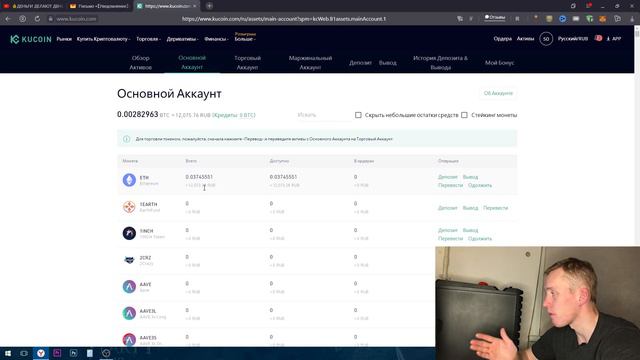Viewport: 640px width, 360px height.
Task: Click the browser back arrow
Action: pyautogui.click(x=8, y=19)
